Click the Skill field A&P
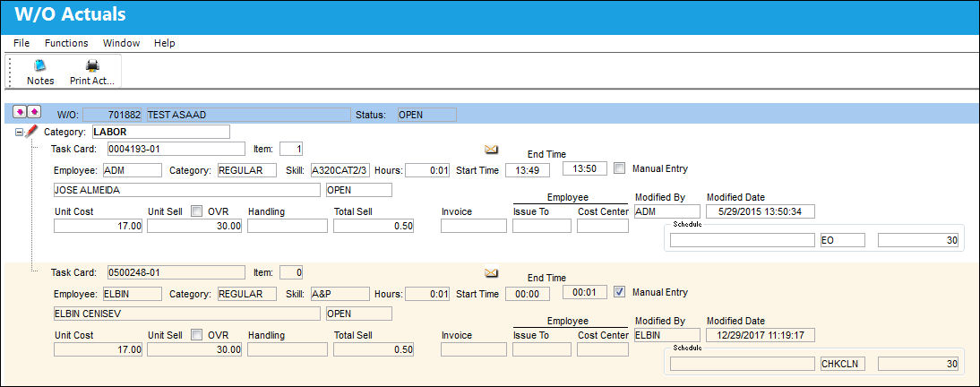Image resolution: width=980 pixels, height=387 pixels. [x=340, y=294]
